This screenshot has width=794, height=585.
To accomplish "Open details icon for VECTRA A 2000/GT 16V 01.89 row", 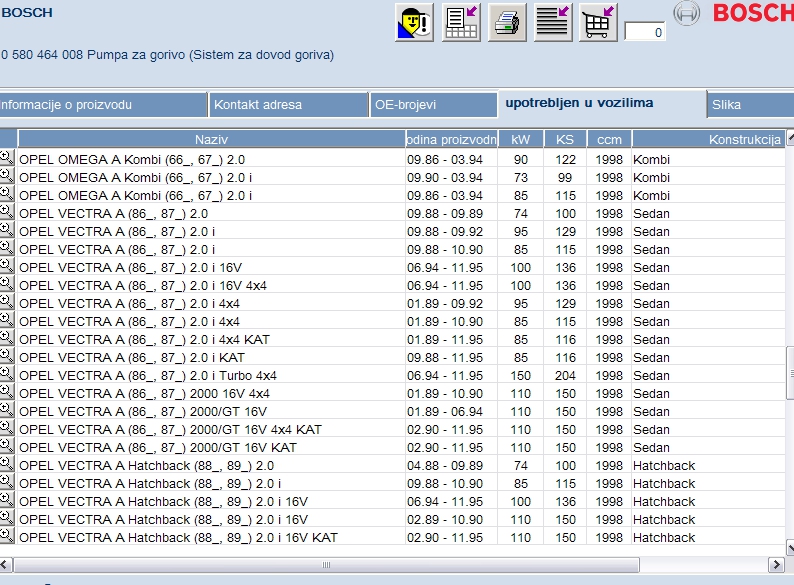I will tap(7, 409).
